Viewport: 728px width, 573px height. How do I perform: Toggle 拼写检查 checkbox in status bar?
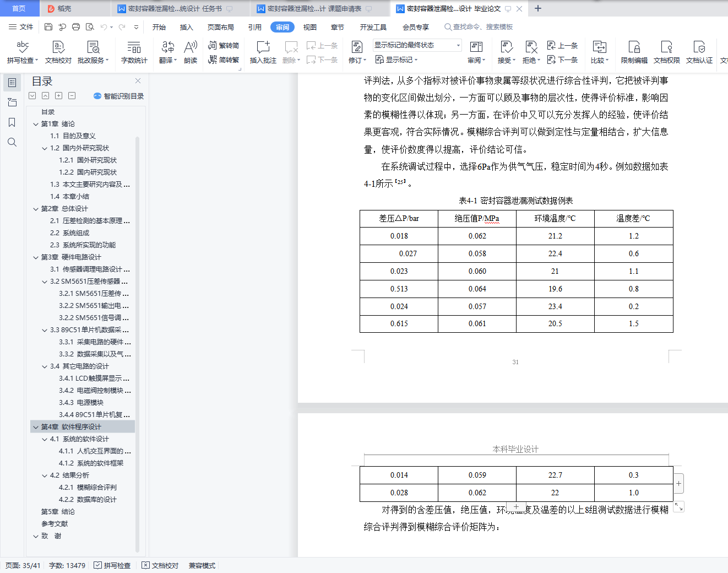[x=112, y=565]
